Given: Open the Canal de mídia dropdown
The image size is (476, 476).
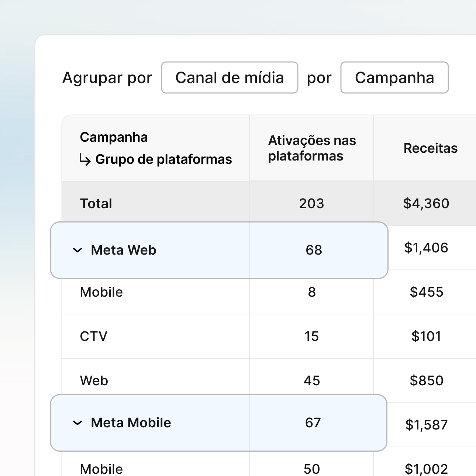Looking at the screenshot, I should [x=229, y=77].
